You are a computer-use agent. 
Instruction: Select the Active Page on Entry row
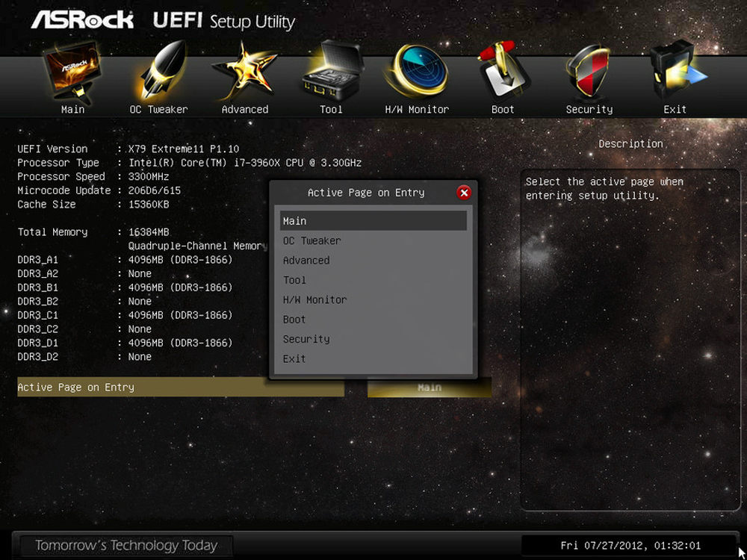(181, 387)
